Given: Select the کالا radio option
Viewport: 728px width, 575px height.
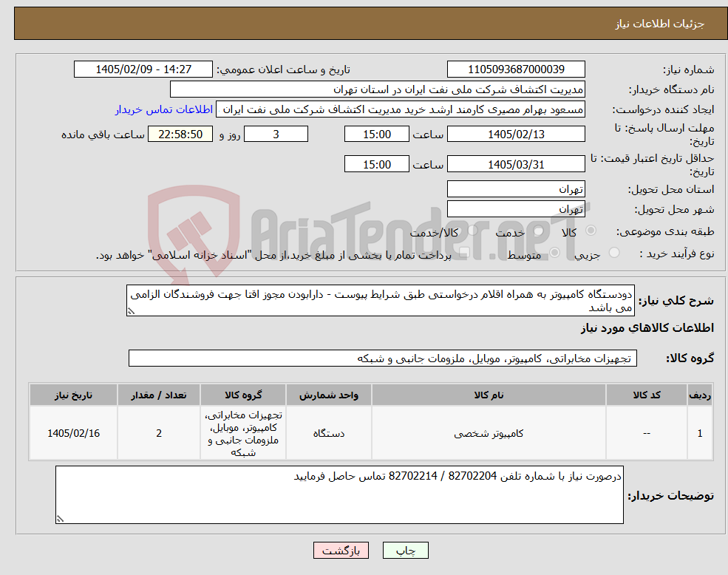Looking at the screenshot, I should coord(591,231).
